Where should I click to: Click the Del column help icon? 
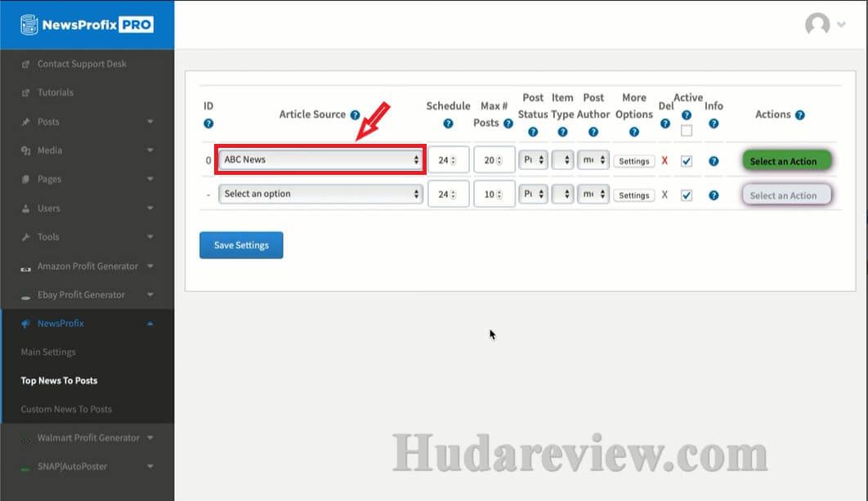point(664,123)
